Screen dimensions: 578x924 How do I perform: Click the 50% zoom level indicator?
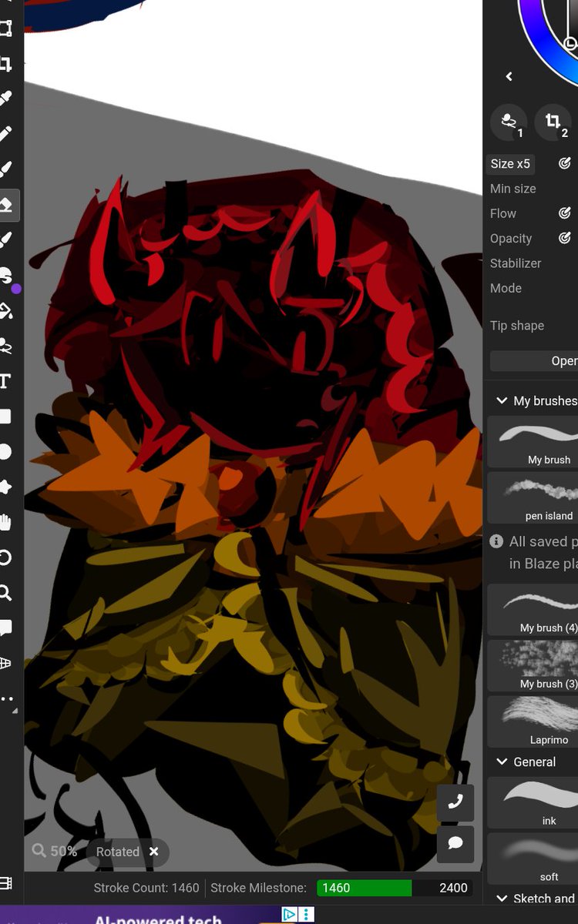coord(55,851)
